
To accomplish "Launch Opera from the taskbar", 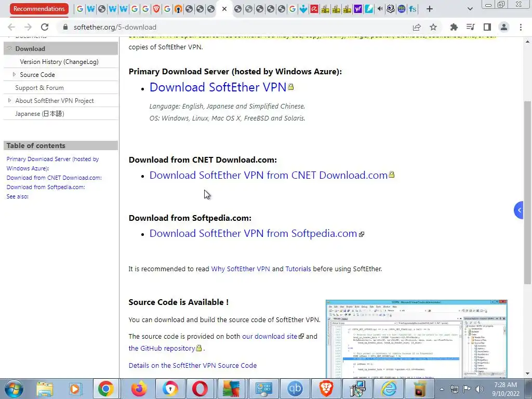I will click(200, 389).
